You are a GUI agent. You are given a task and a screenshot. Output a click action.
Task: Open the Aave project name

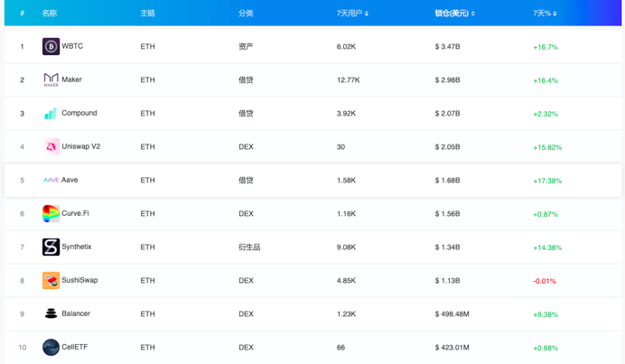click(70, 181)
